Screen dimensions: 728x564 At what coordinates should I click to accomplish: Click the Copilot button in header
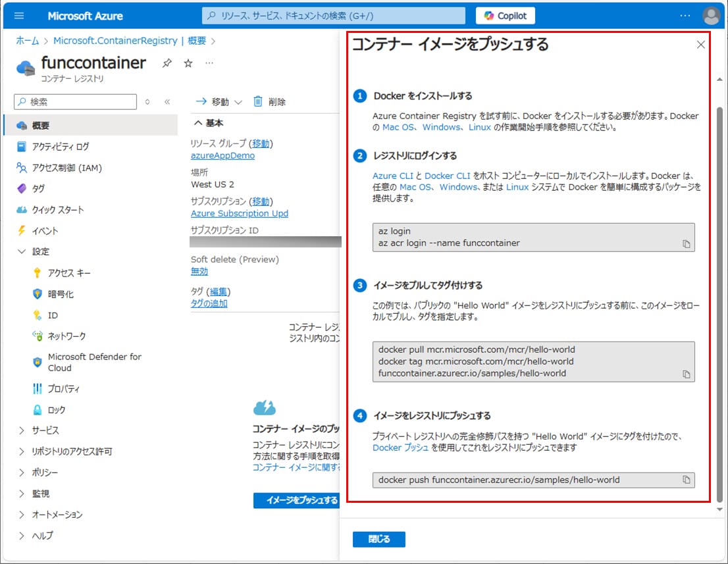pos(505,15)
